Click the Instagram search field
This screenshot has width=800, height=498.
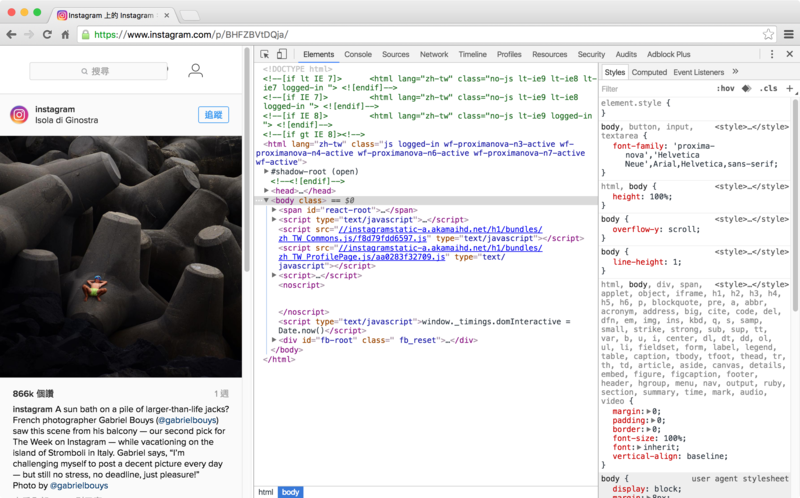(x=98, y=71)
